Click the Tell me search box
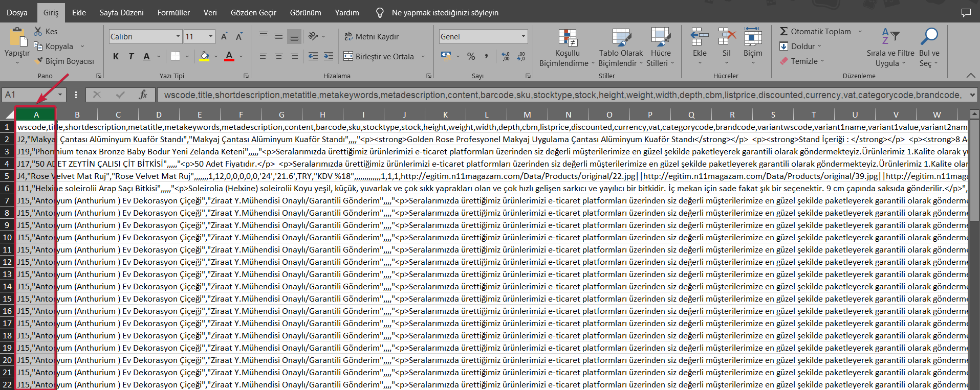Screen dimensions: 980x390 coord(445,13)
